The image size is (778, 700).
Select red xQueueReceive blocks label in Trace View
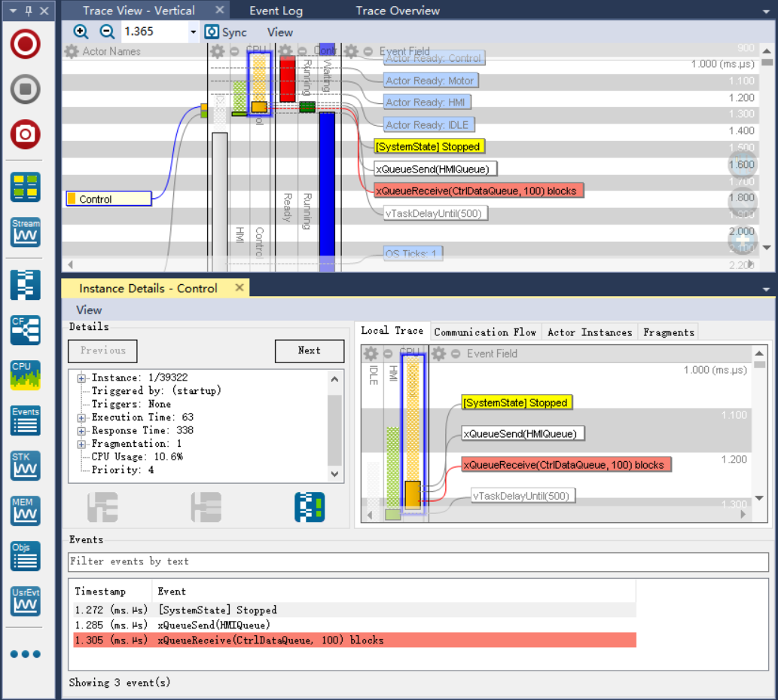(478, 191)
